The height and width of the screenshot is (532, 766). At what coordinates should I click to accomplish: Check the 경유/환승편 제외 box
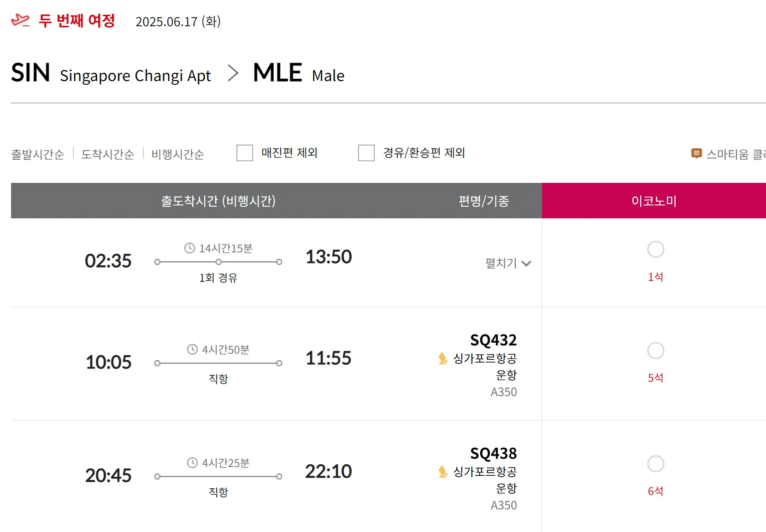[x=366, y=153]
